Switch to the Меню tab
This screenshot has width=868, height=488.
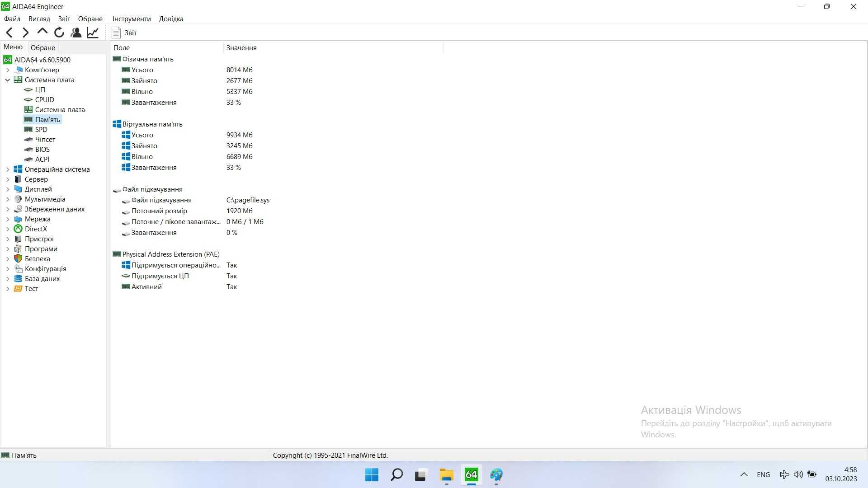click(13, 47)
